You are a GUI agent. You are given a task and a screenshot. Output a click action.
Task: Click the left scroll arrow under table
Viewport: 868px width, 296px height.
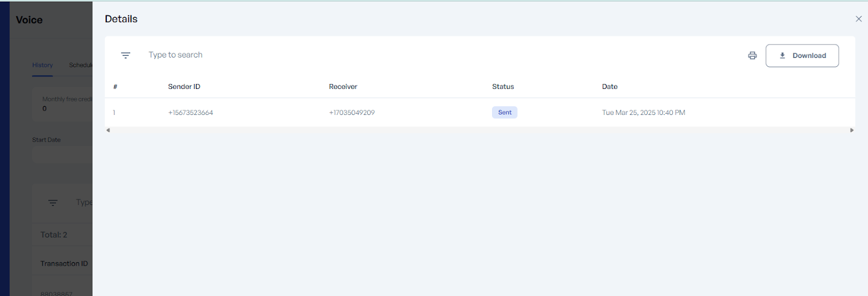pyautogui.click(x=108, y=130)
